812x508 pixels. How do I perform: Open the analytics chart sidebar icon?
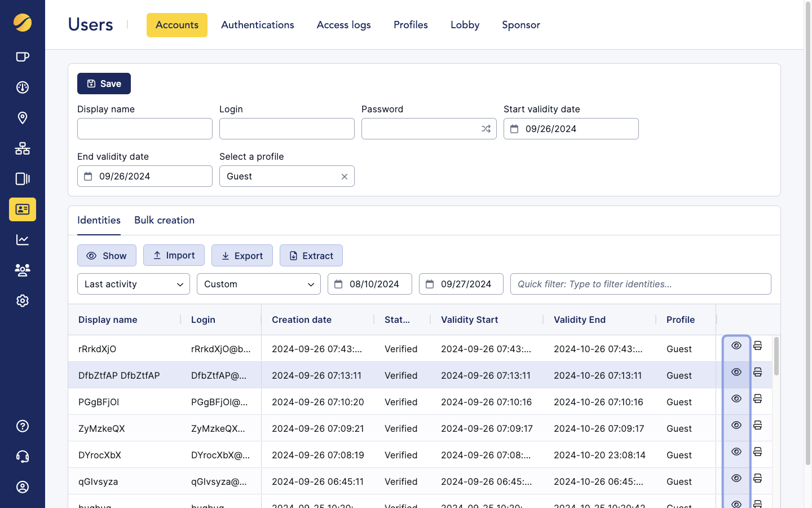pyautogui.click(x=23, y=240)
